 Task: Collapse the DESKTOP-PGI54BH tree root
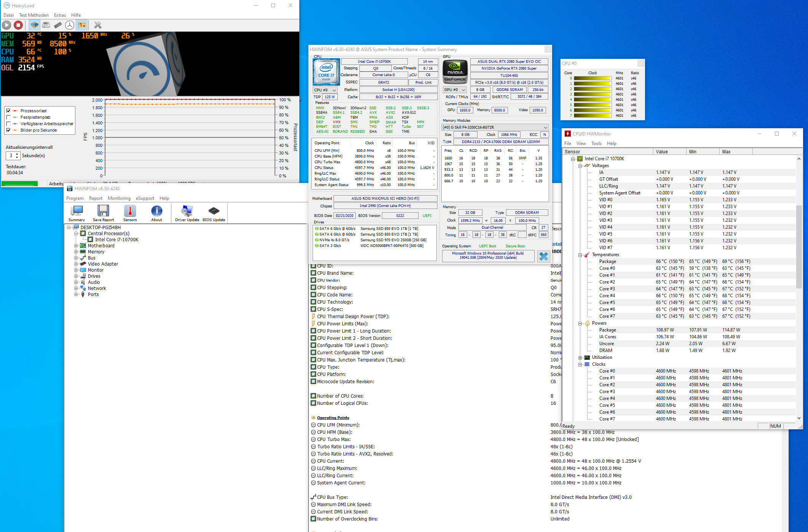69,228
